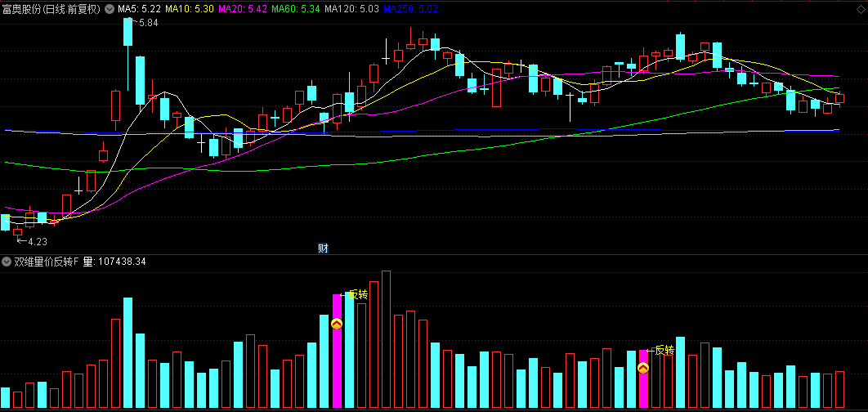The height and width of the screenshot is (412, 868).
Task: Click the 富奥股份(日线,前复权) chart title
Action: point(51,9)
